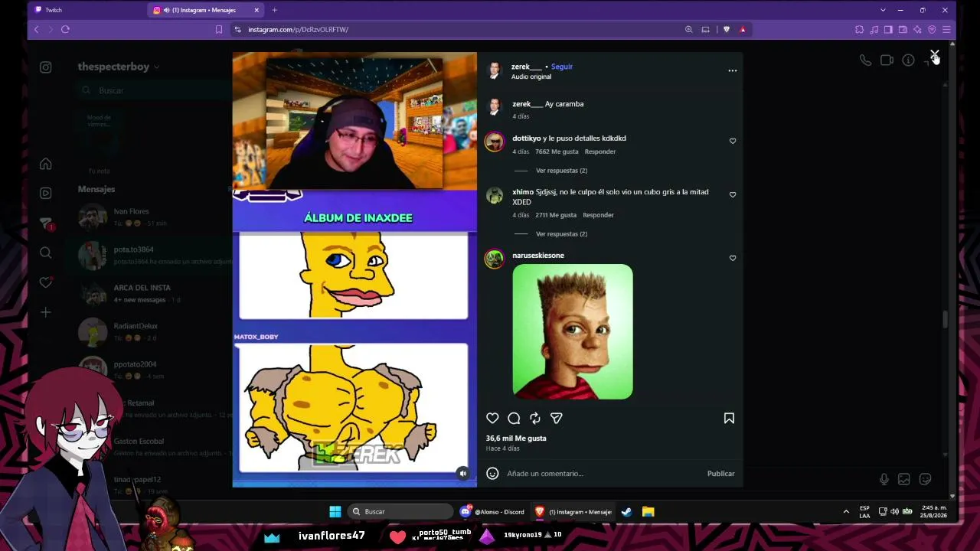Like xhimo's comment
Image resolution: width=980 pixels, height=551 pixels.
coord(733,194)
